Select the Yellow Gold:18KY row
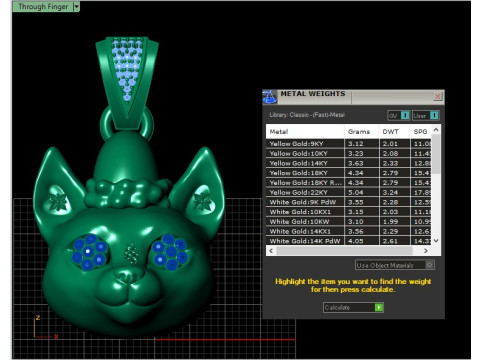This screenshot has width=480, height=360. point(349,173)
